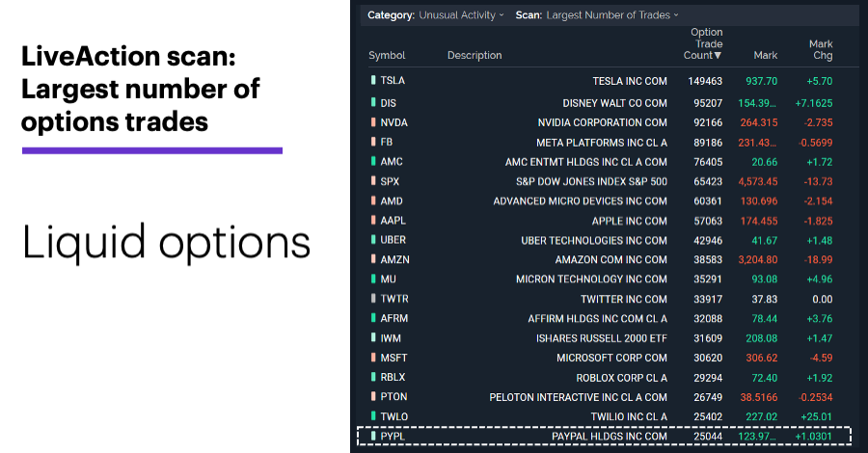Click the green indicator icon beside UBER

tap(373, 239)
